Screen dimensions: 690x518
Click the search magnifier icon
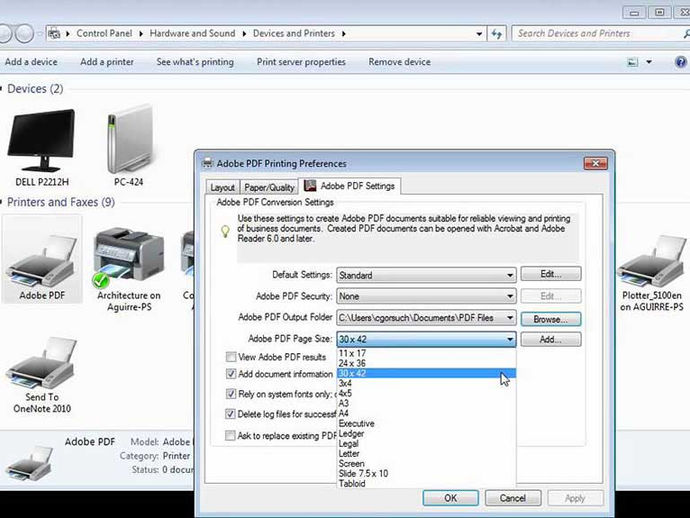pyautogui.click(x=686, y=33)
